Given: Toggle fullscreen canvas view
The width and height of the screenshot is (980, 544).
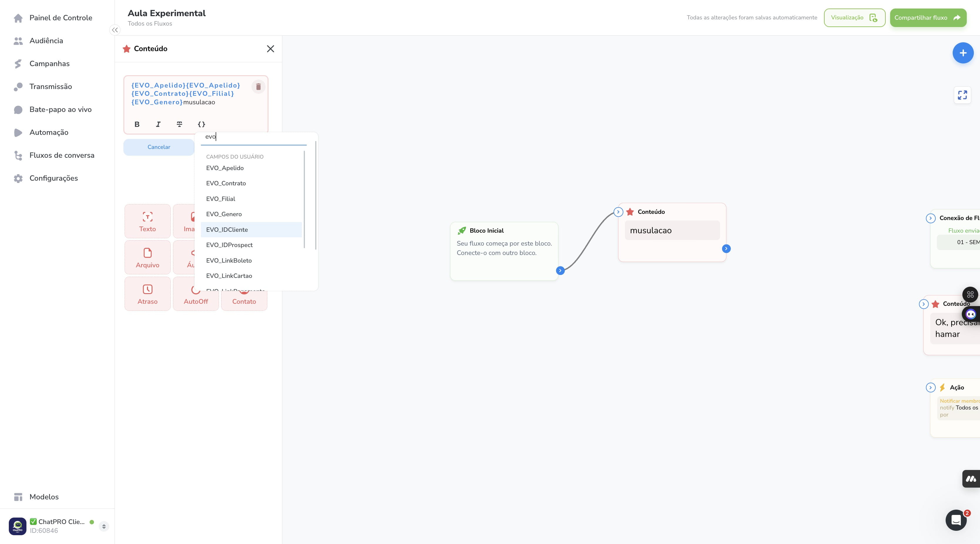Looking at the screenshot, I should pyautogui.click(x=962, y=95).
